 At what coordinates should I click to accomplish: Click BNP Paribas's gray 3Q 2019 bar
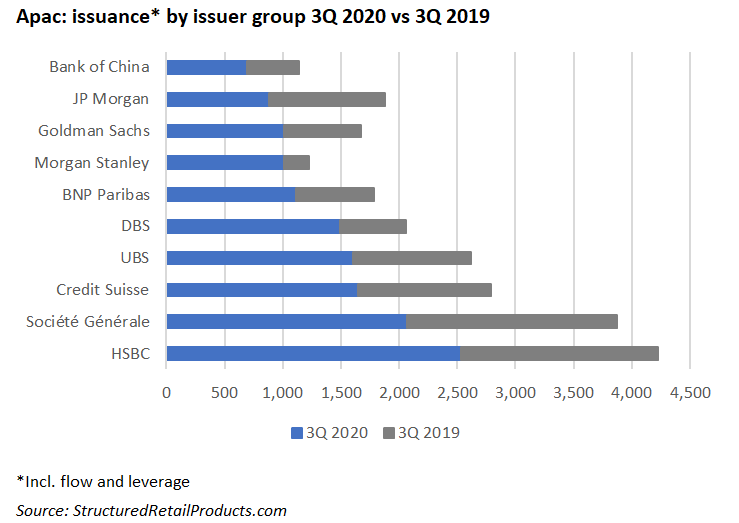click(335, 194)
